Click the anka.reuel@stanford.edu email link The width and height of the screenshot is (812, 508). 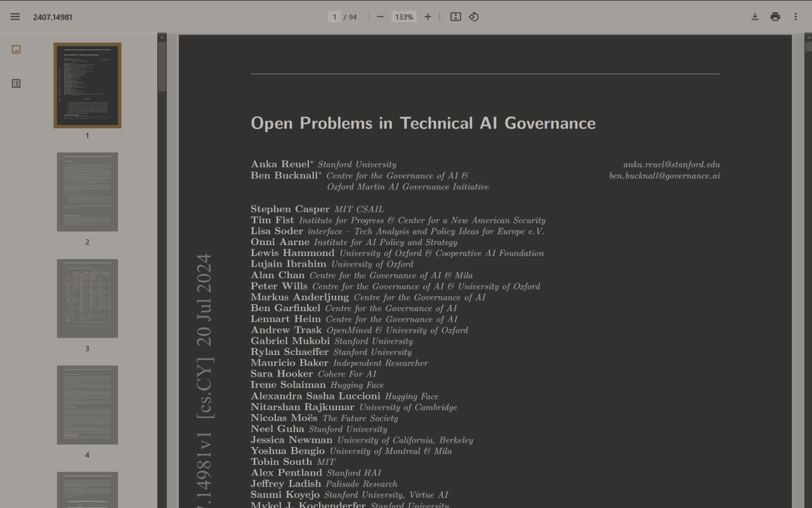pyautogui.click(x=671, y=164)
